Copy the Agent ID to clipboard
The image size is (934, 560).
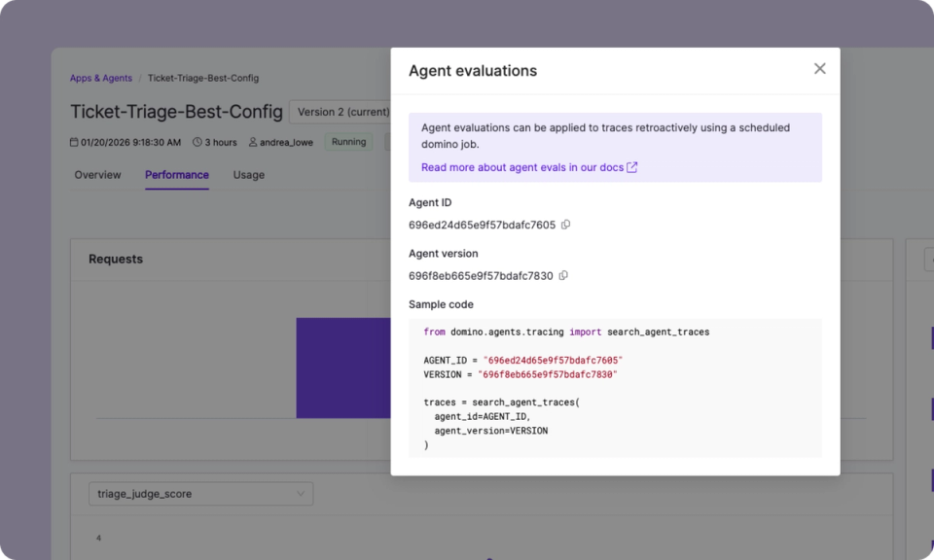click(x=566, y=225)
